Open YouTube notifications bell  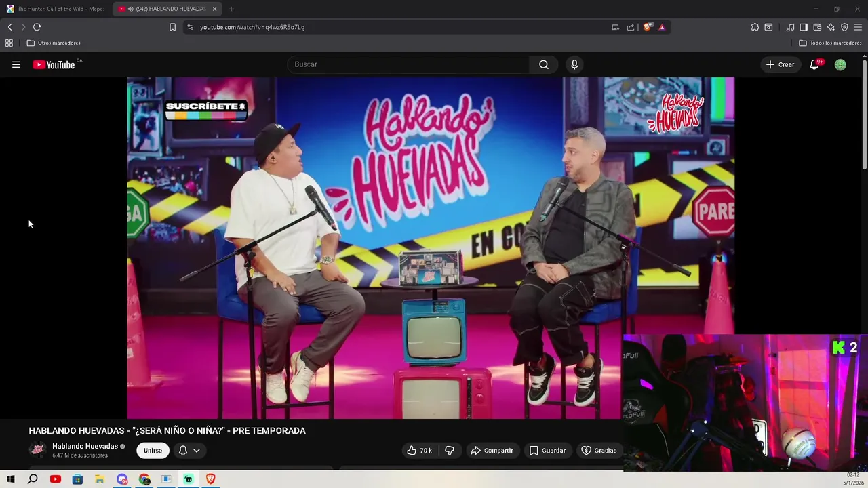pyautogui.click(x=814, y=64)
